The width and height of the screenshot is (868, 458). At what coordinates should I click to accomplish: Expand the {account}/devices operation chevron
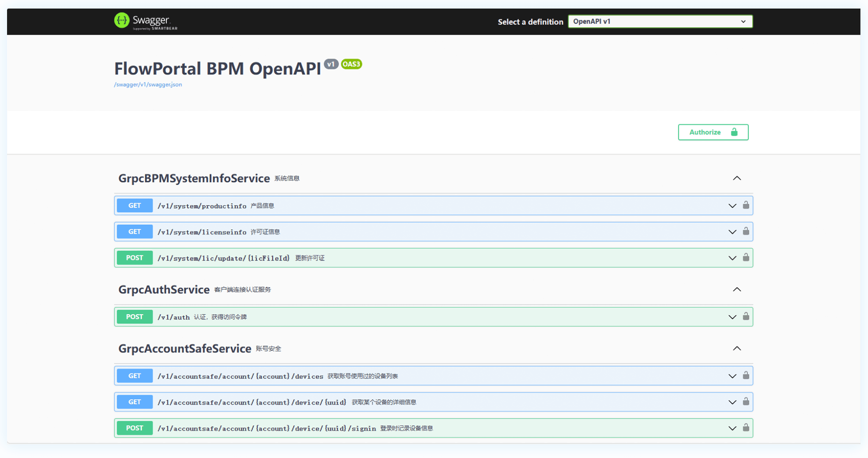[x=732, y=376]
